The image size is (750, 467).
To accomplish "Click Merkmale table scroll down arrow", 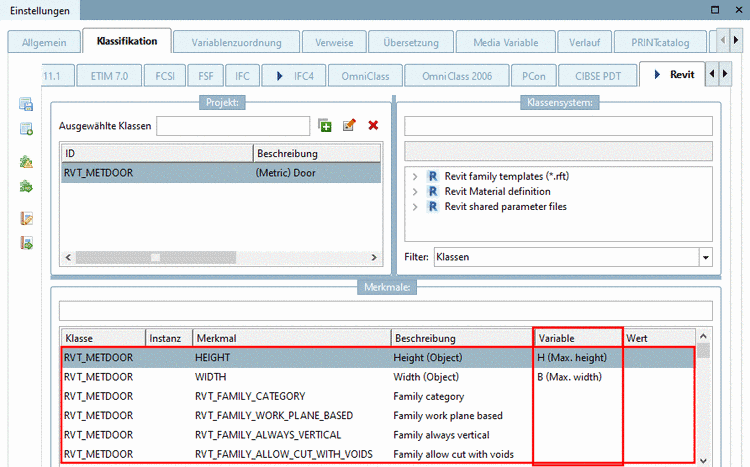I will (x=703, y=460).
